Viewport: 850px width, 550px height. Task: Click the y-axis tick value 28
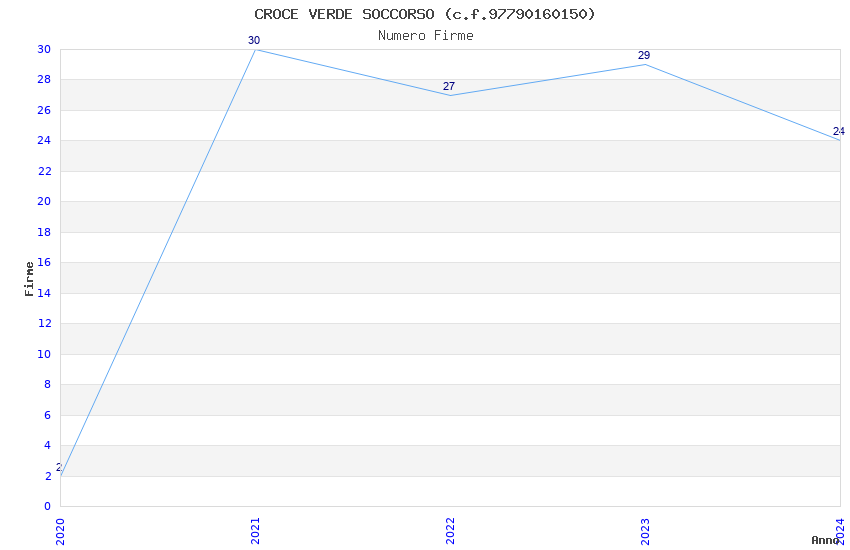point(44,80)
